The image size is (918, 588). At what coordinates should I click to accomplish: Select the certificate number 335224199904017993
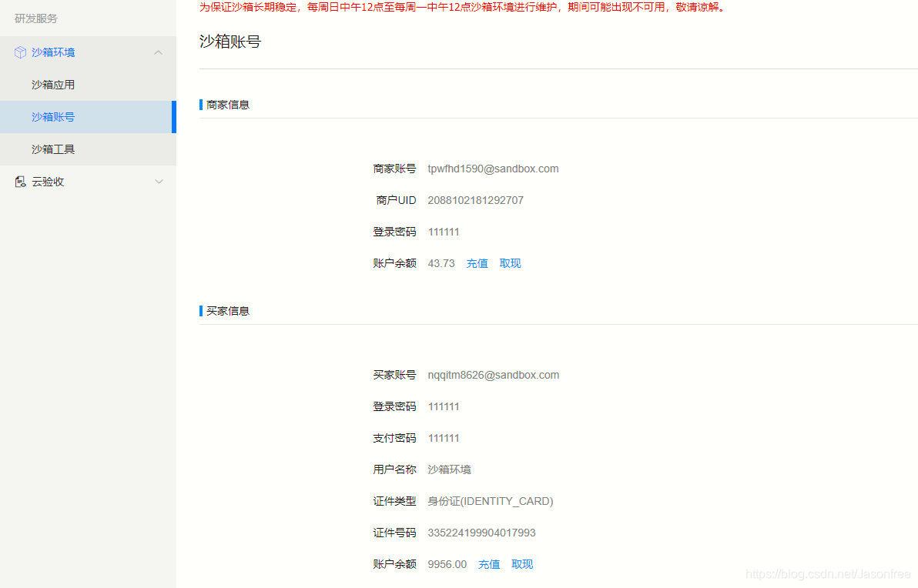tap(481, 532)
